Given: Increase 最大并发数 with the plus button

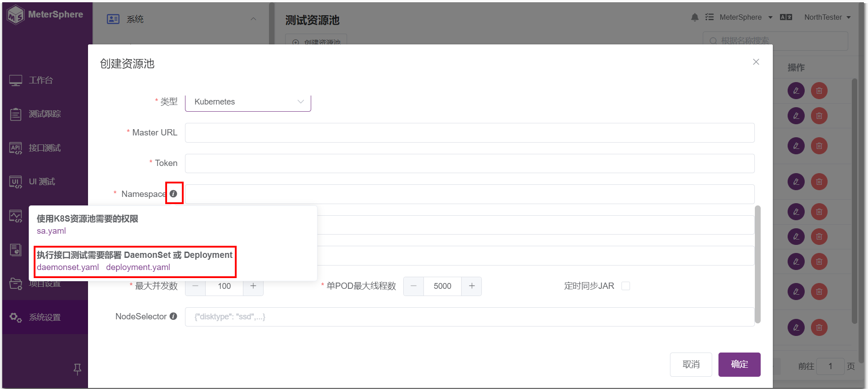Looking at the screenshot, I should [x=253, y=286].
